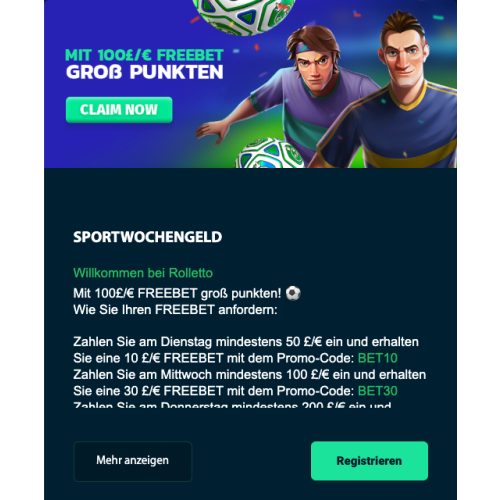Click the Registrieren button
The image size is (500, 500).
point(369,461)
